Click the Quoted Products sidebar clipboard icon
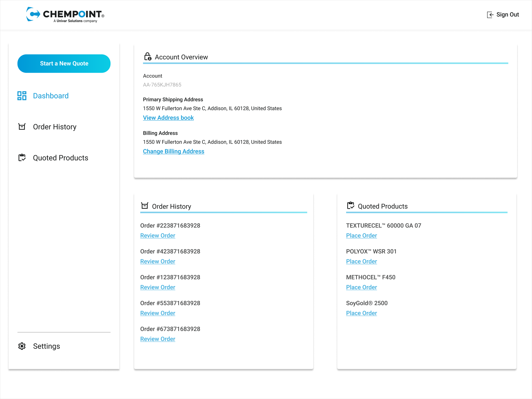This screenshot has width=532, height=399. click(x=22, y=157)
